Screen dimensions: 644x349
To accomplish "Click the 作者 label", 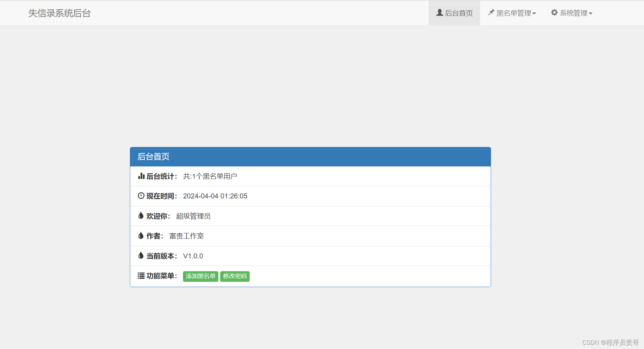I will click(x=155, y=236).
